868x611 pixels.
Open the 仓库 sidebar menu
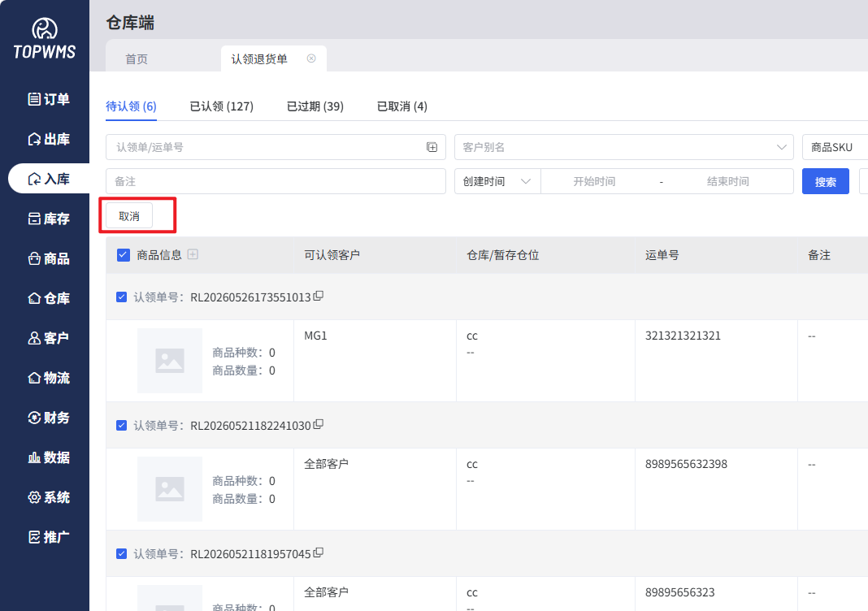49,298
